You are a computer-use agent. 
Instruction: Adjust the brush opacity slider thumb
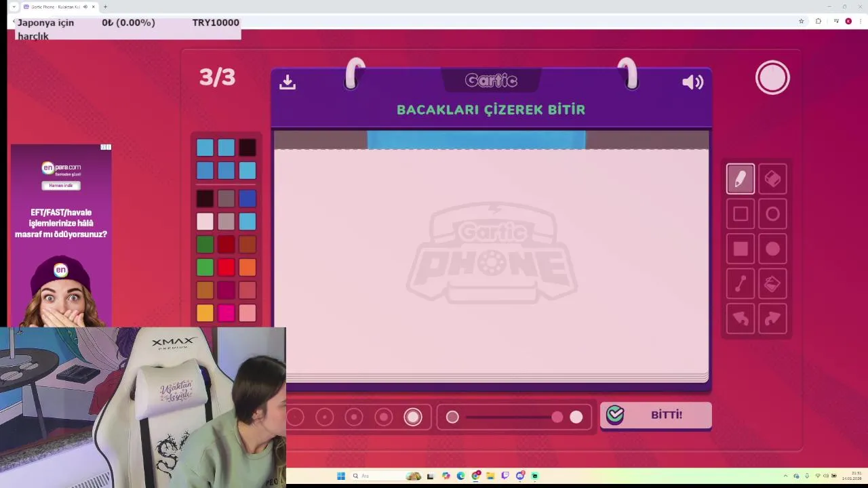tap(557, 417)
